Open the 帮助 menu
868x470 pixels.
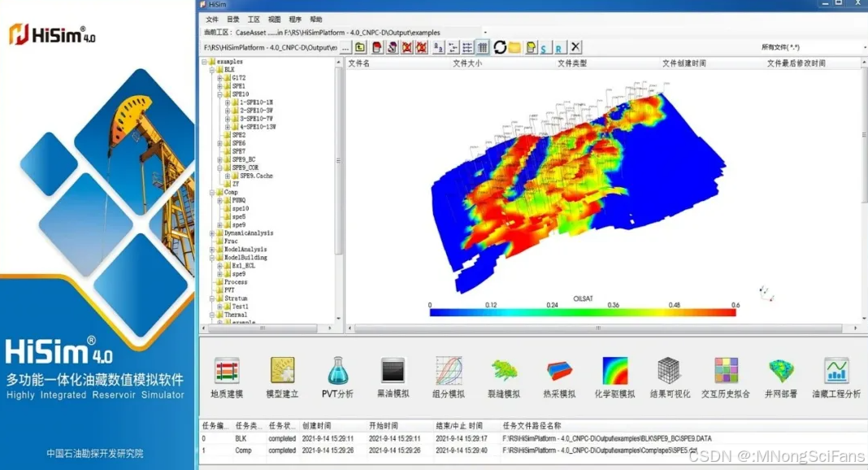coord(316,20)
